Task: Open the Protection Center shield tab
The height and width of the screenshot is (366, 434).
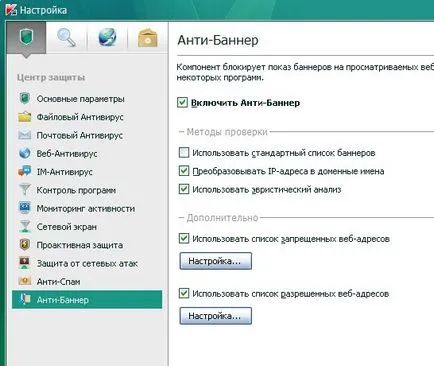Action: [26, 37]
